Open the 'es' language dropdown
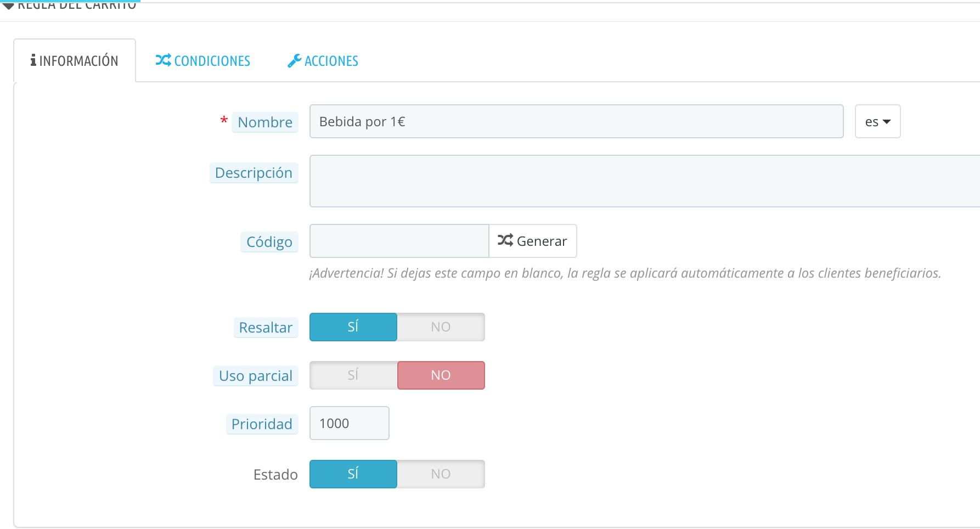 [877, 122]
